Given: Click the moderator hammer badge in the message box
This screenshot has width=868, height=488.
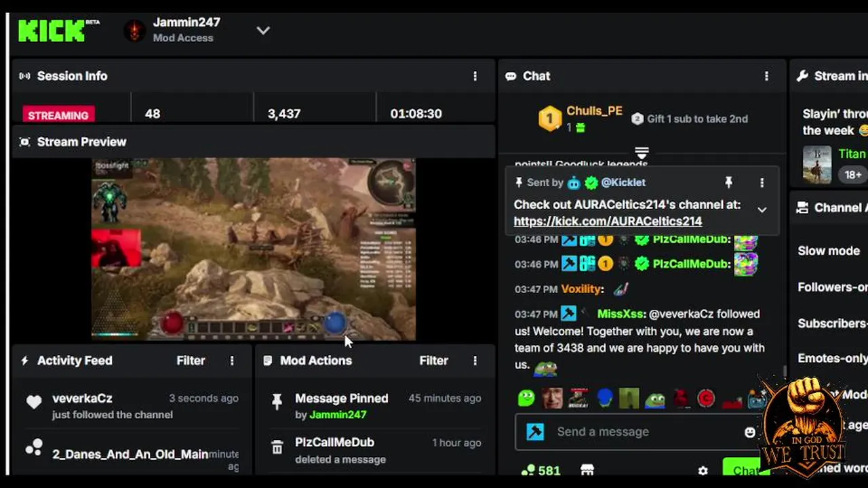Looking at the screenshot, I should point(535,432).
